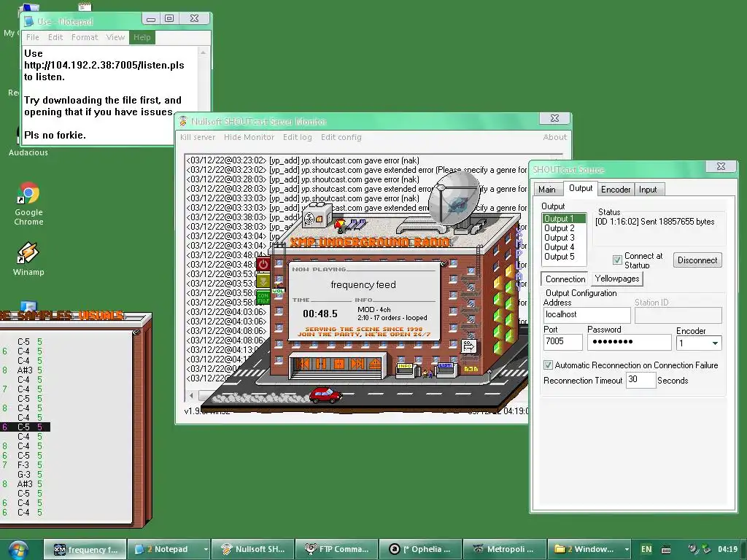This screenshot has width=747, height=560.
Task: Click the SHOUTcast Server Monitor title icon
Action: [183, 122]
